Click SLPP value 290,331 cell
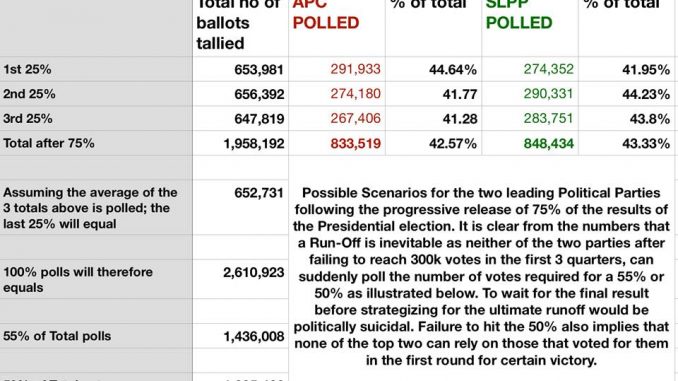This screenshot has height=381, width=678. coord(530,94)
